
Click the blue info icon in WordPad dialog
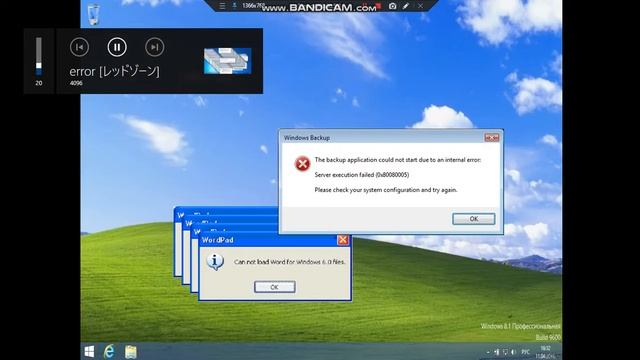tap(215, 262)
